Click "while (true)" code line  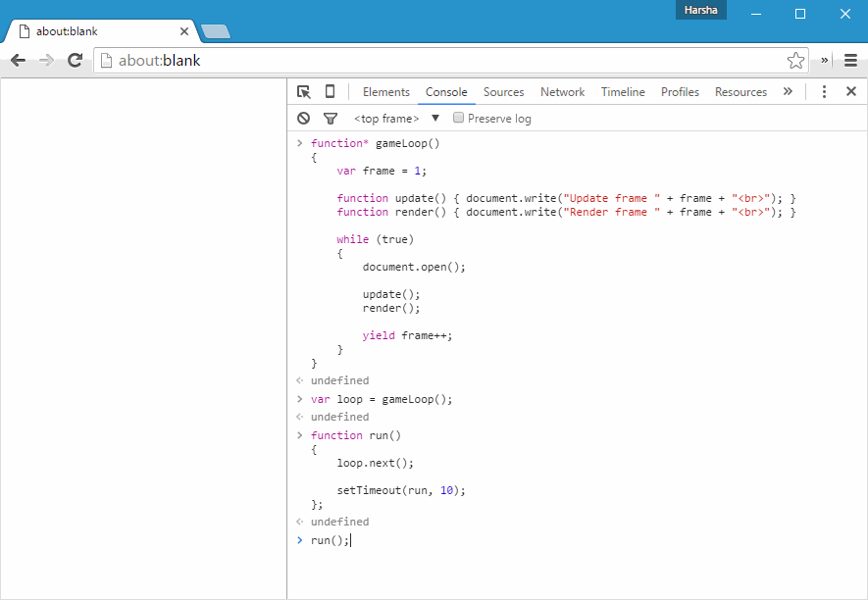(x=376, y=239)
